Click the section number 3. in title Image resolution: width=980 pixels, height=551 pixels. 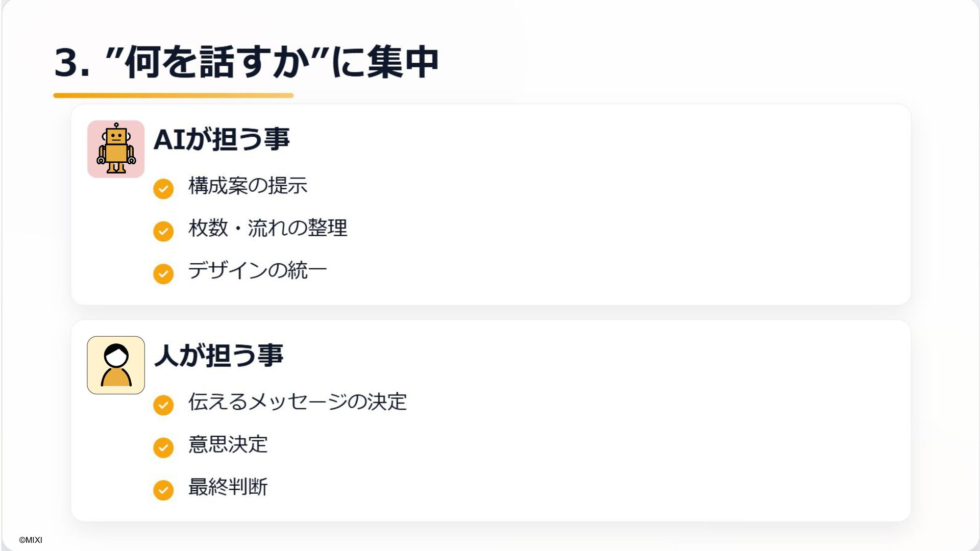[x=72, y=63]
